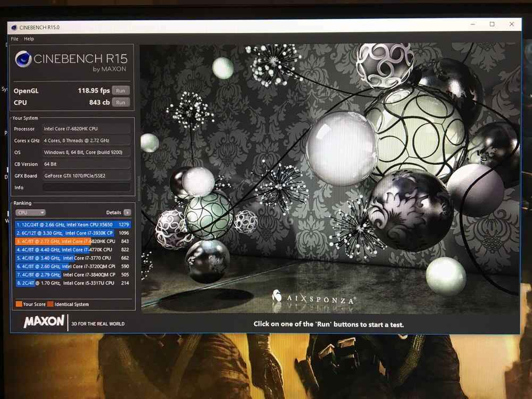This screenshot has height=399, width=532.
Task: Select the i7-6820HK ranking entry
Action: coord(72,241)
